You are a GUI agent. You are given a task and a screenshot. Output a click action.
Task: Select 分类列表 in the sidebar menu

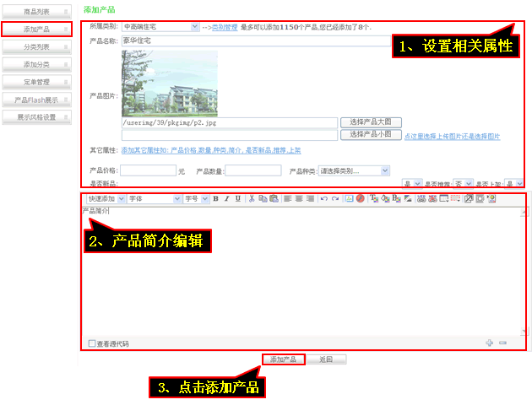(x=36, y=47)
